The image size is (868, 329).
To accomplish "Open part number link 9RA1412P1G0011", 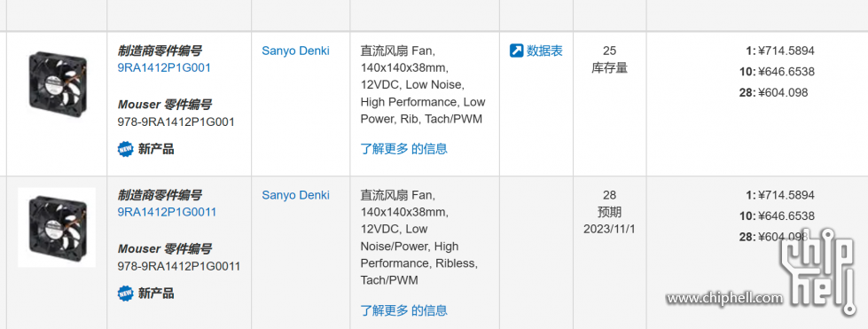I will (167, 212).
